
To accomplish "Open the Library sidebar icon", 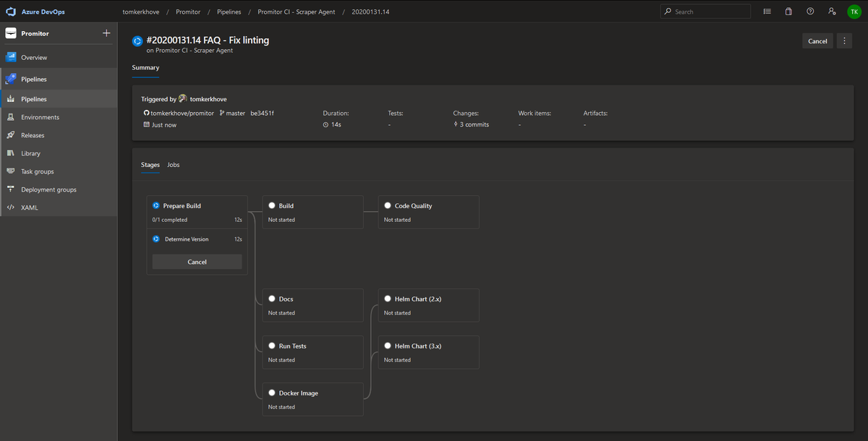I will click(x=11, y=153).
